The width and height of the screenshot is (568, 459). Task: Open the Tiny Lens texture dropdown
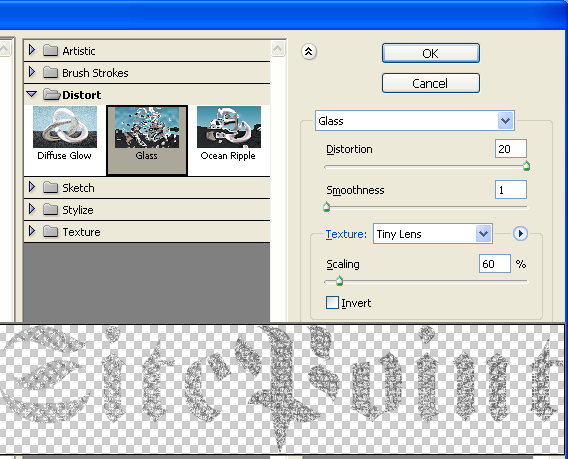click(x=433, y=234)
